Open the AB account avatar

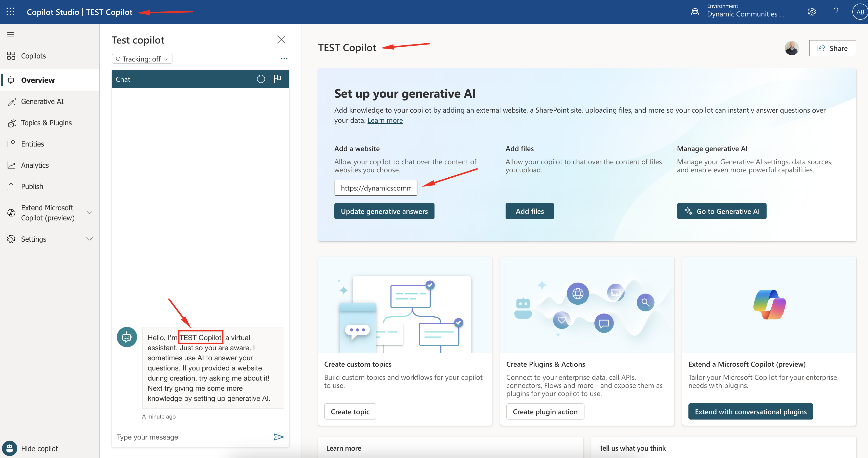click(860, 12)
